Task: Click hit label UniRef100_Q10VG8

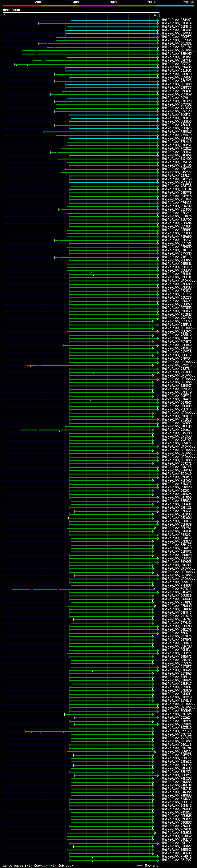Action: coord(177,33)
